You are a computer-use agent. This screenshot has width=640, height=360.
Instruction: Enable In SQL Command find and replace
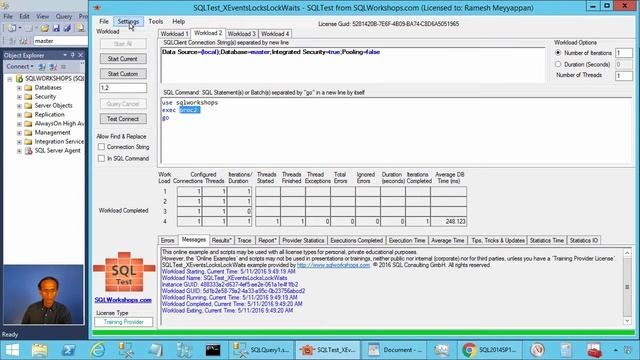pos(101,158)
